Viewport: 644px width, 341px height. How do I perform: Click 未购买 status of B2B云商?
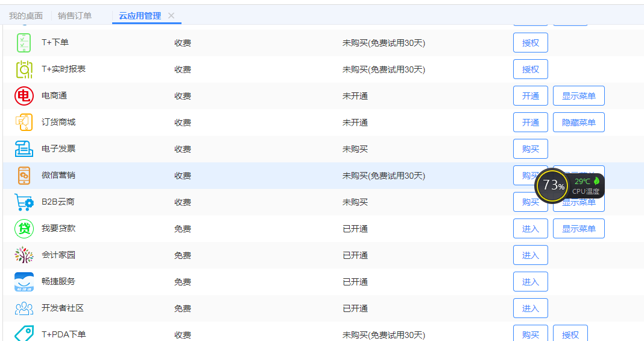click(x=355, y=202)
